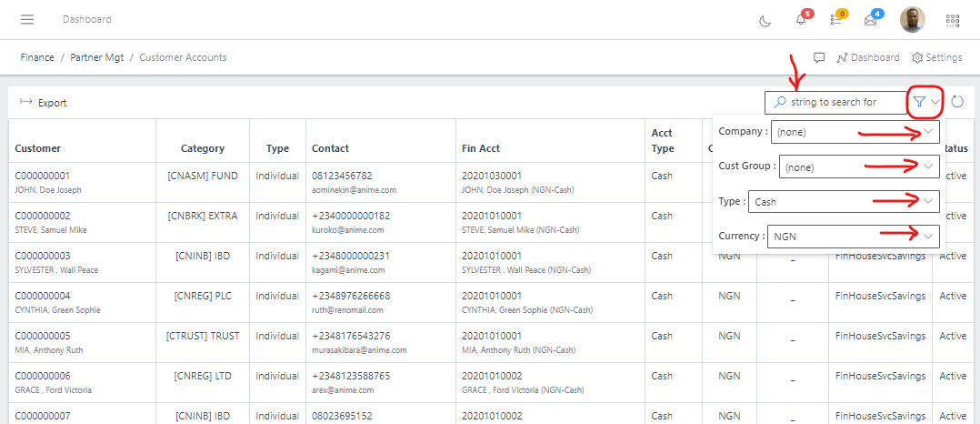Click fin acct name STEVE, Samuel Mike (NGN-Cash)
Viewport: 980px width, 424px height.
tap(521, 229)
